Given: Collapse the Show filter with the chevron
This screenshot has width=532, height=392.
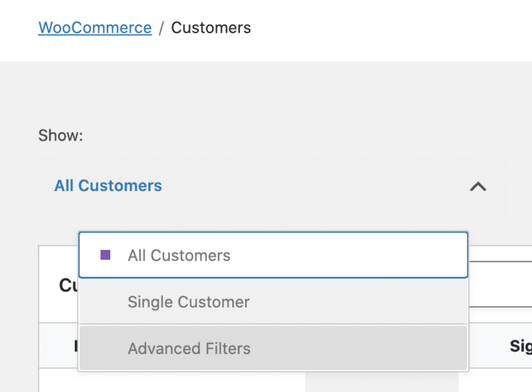Looking at the screenshot, I should (x=478, y=186).
